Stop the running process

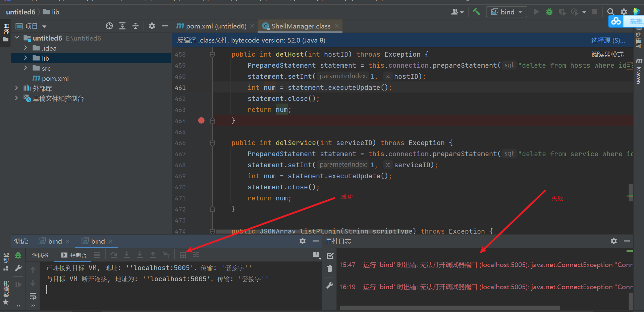click(594, 12)
